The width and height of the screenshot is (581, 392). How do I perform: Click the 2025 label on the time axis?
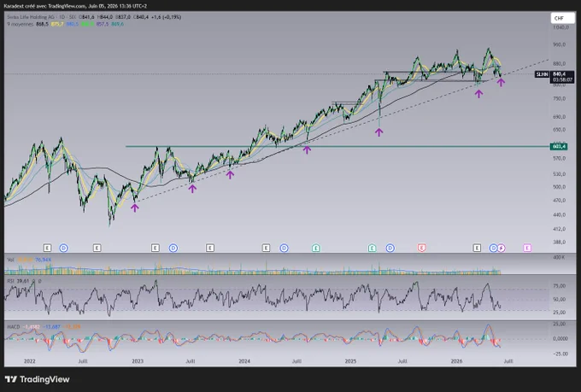pyautogui.click(x=350, y=361)
